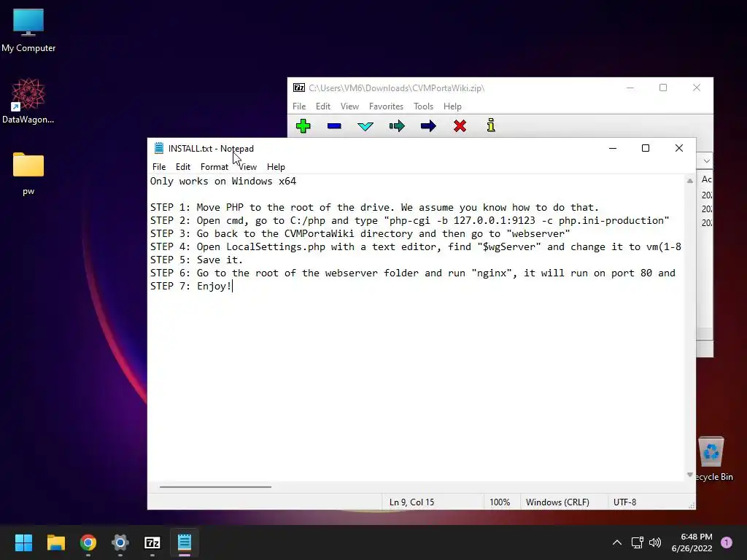747x560 pixels.
Task: Click the 100% zoom status entry
Action: (x=500, y=502)
